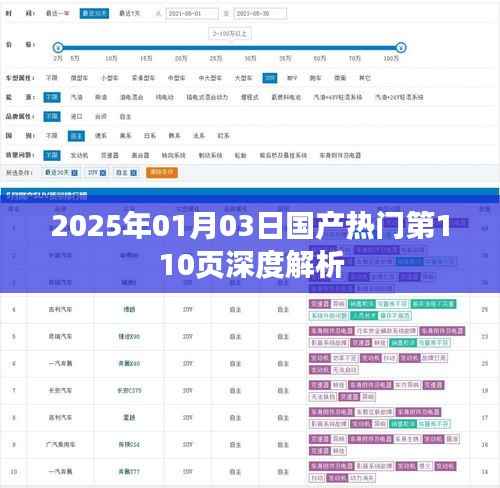The height and width of the screenshot is (488, 500).
Task: Filter quality problem by 轮胎
Action: click(x=241, y=155)
